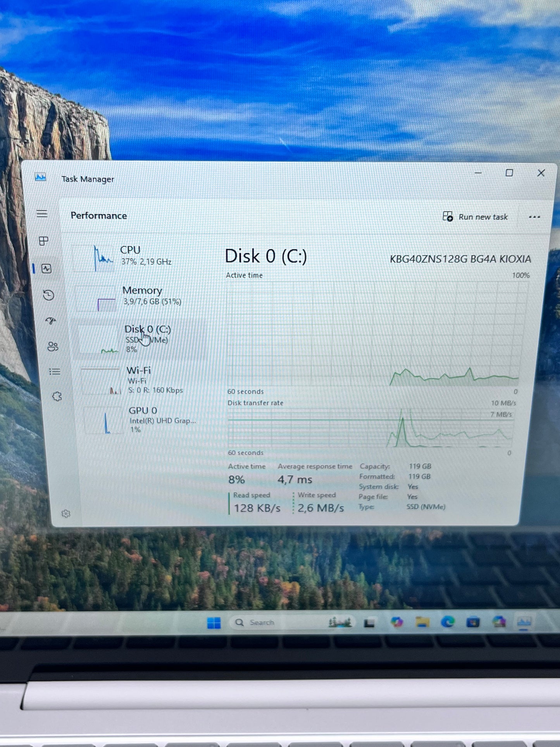Click the 37% 2,19 GHz CPU text
The image size is (560, 747).
146,262
